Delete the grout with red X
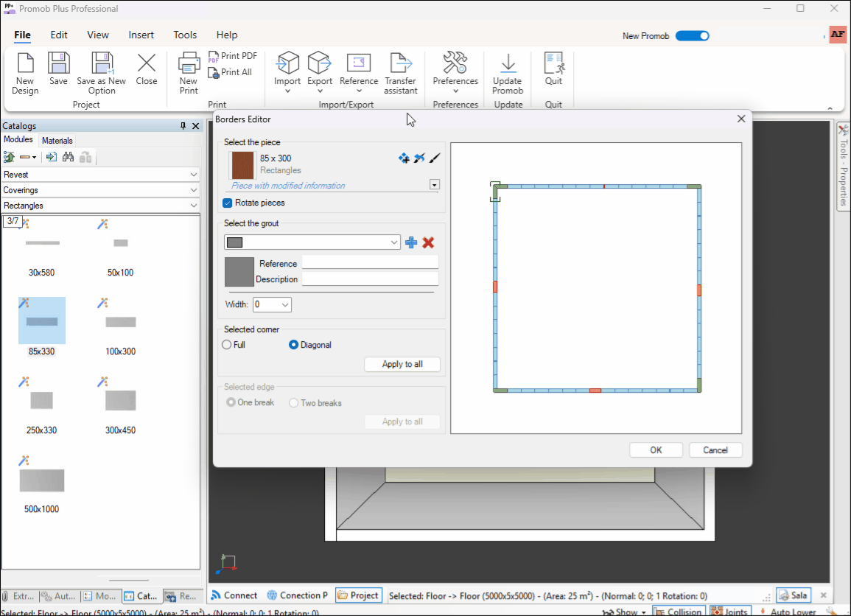Viewport: 851px width, 616px height. (428, 242)
